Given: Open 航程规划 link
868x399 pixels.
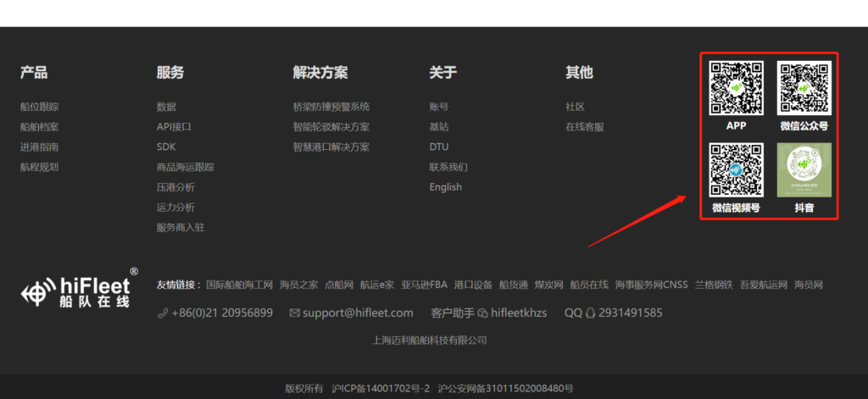Looking at the screenshot, I should coord(39,167).
